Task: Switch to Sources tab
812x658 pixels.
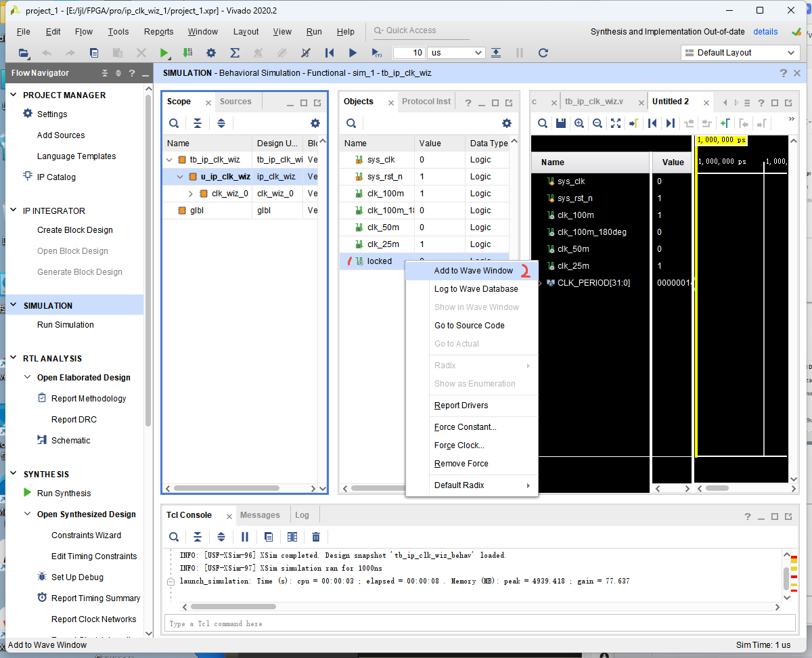Action: point(235,102)
